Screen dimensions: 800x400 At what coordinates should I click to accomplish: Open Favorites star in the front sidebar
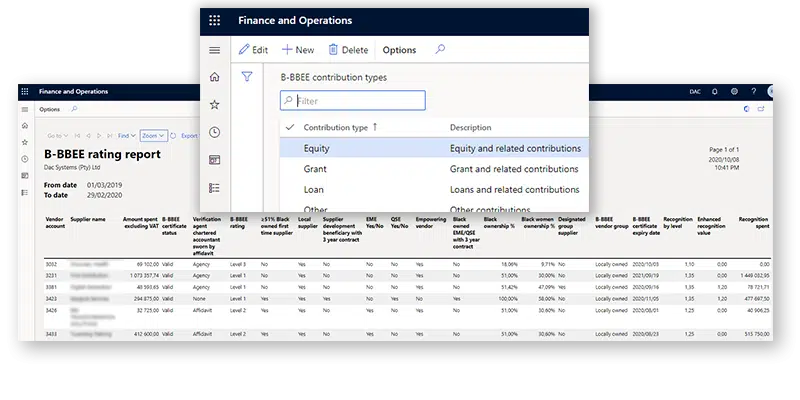click(x=214, y=105)
